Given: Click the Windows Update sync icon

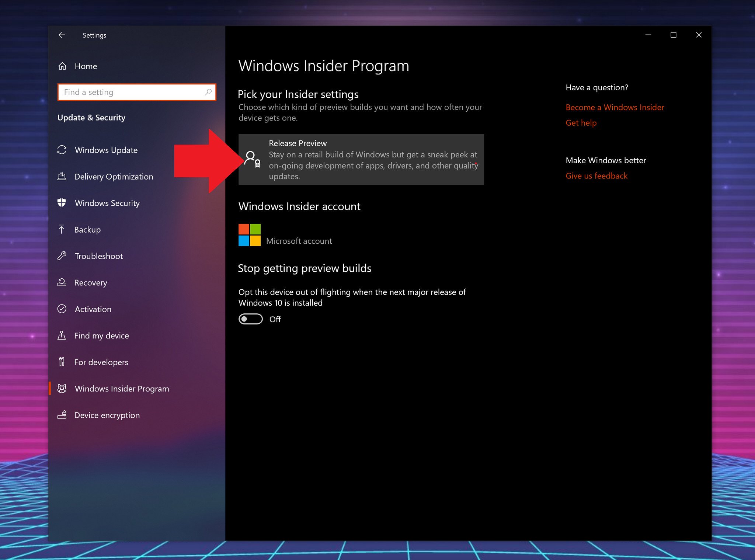Looking at the screenshot, I should coord(62,150).
